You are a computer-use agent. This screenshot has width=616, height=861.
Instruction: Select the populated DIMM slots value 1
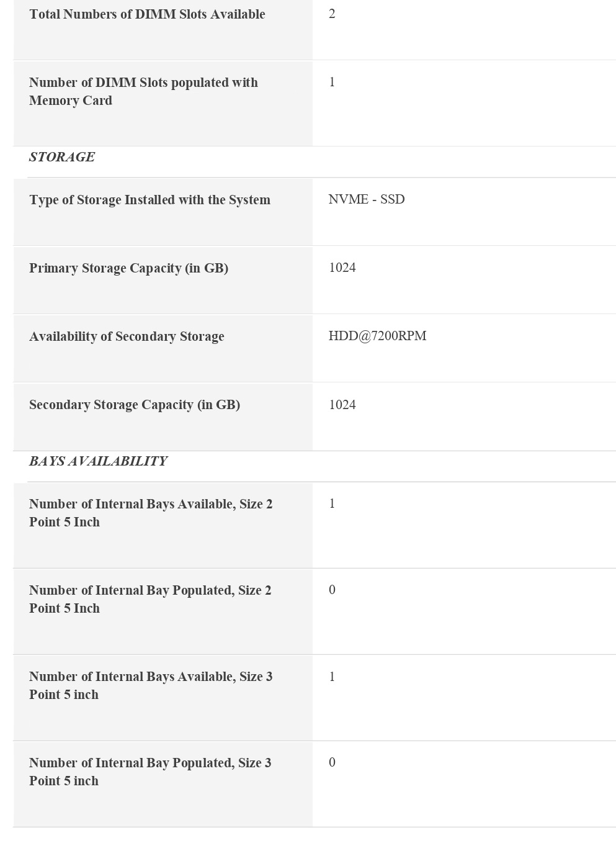(x=332, y=82)
